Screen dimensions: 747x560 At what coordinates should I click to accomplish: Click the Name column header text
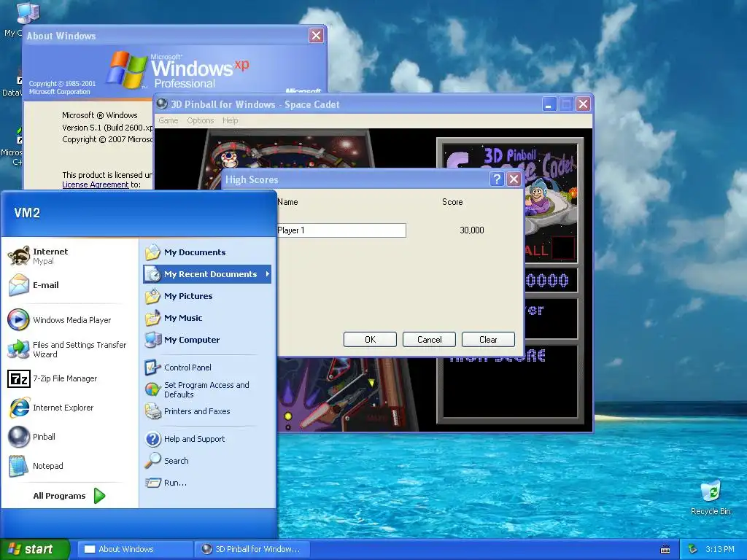[287, 202]
